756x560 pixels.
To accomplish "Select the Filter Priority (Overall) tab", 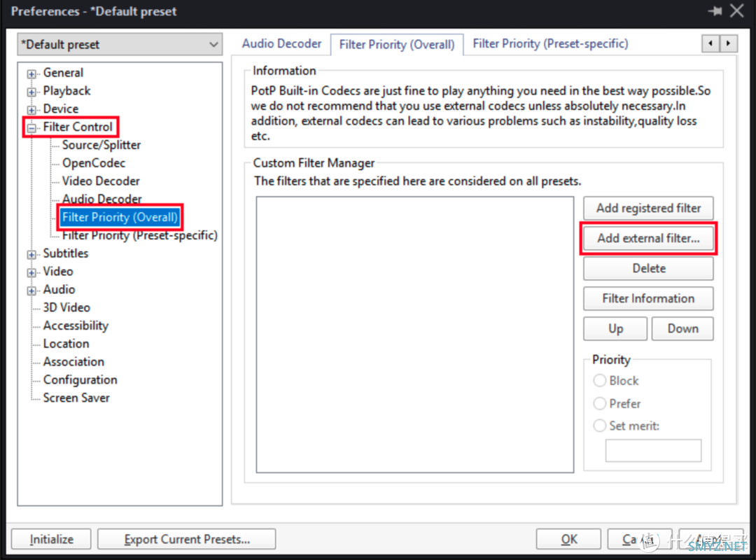I will 397,44.
